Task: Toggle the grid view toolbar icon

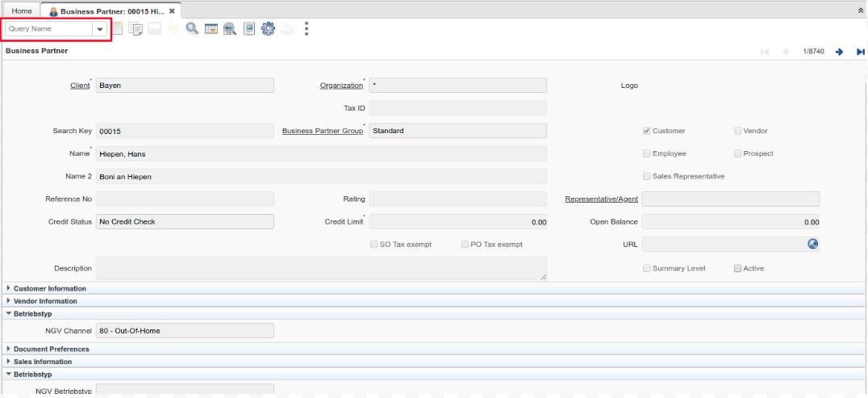Action: tap(211, 29)
